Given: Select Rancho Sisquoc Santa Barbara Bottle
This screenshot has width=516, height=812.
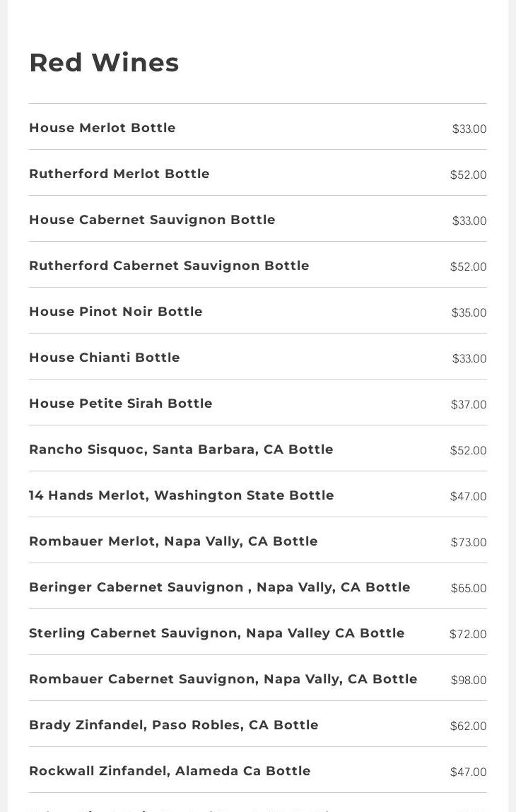Looking at the screenshot, I should [x=181, y=449].
